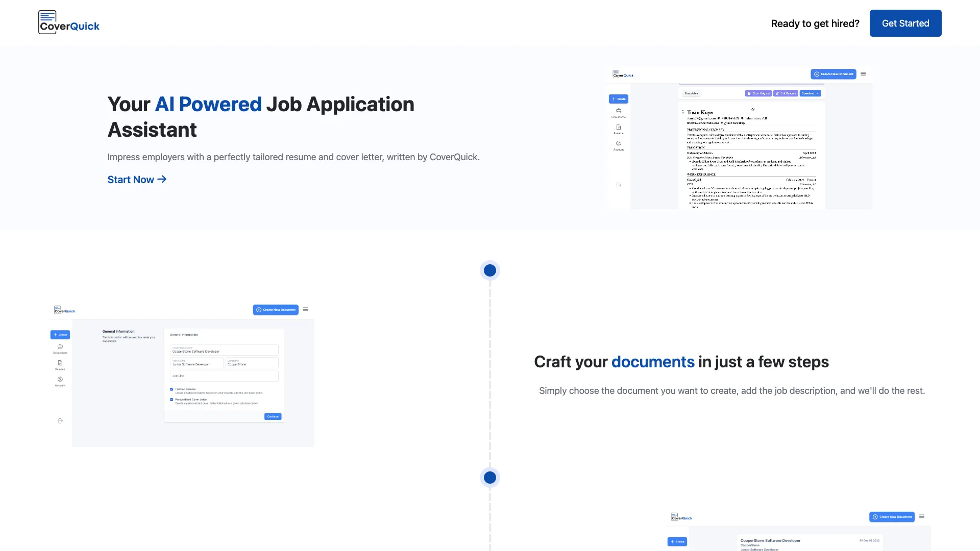The width and height of the screenshot is (980, 551).
Task: Click the Create New Document button
Action: pos(834,74)
